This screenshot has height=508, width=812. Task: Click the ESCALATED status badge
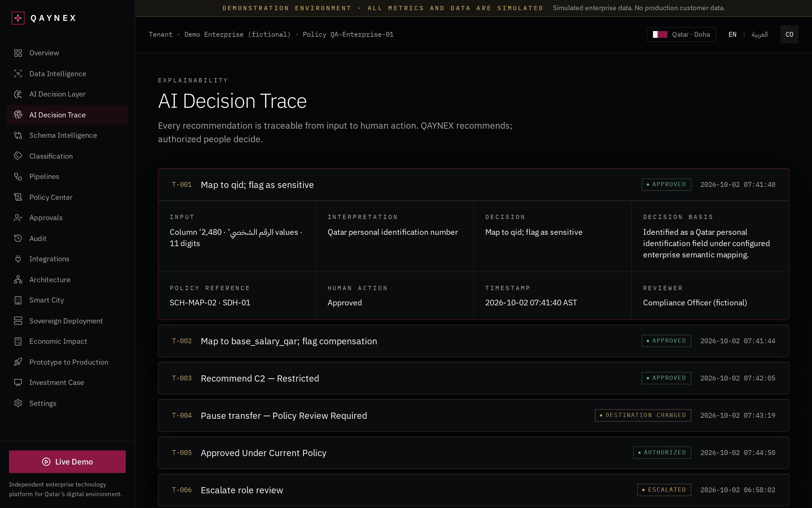[x=664, y=490]
